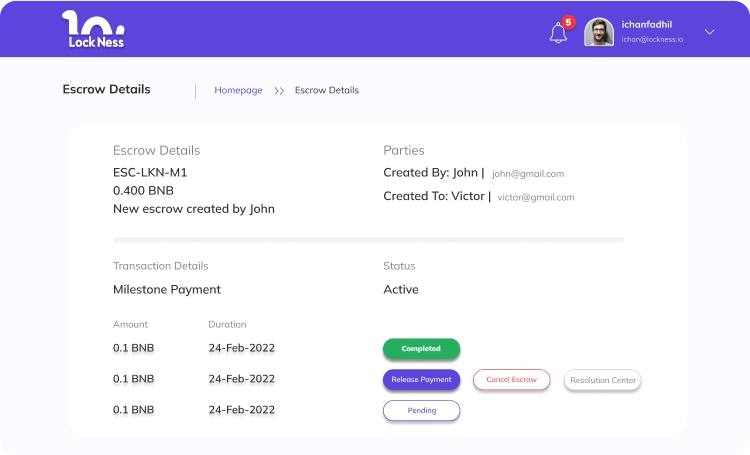Screen dimensions: 750x455
Task: Click the breadcrumb double-arrow separator
Action: coord(279,91)
